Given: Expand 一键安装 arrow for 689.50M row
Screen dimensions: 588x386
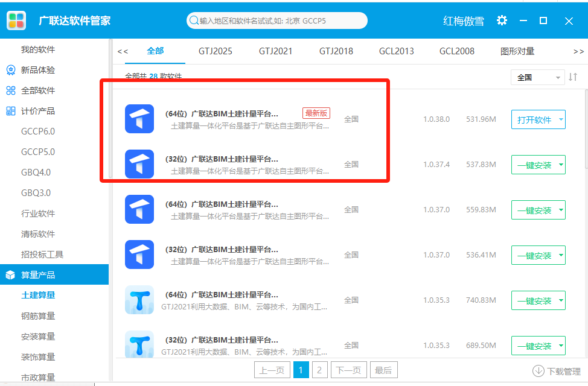Looking at the screenshot, I should (x=561, y=346).
